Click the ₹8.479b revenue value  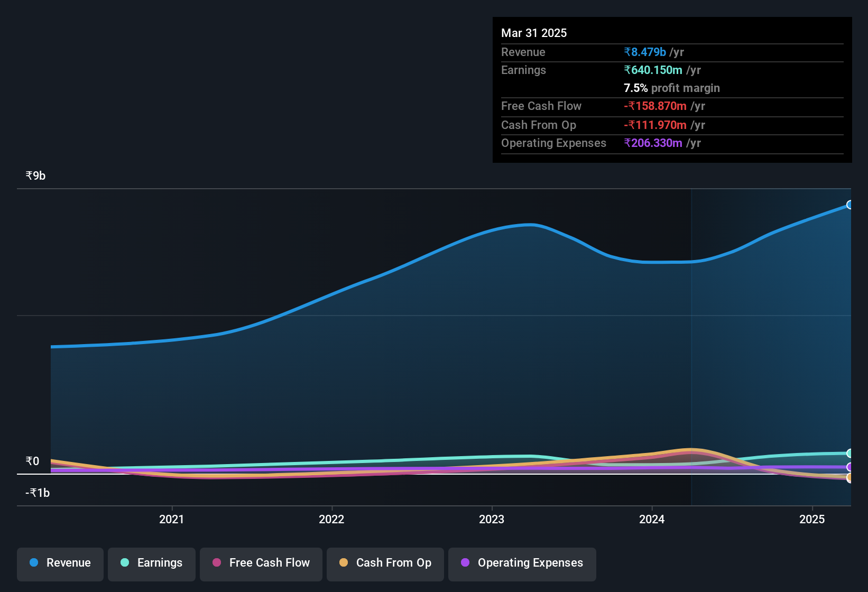point(645,52)
